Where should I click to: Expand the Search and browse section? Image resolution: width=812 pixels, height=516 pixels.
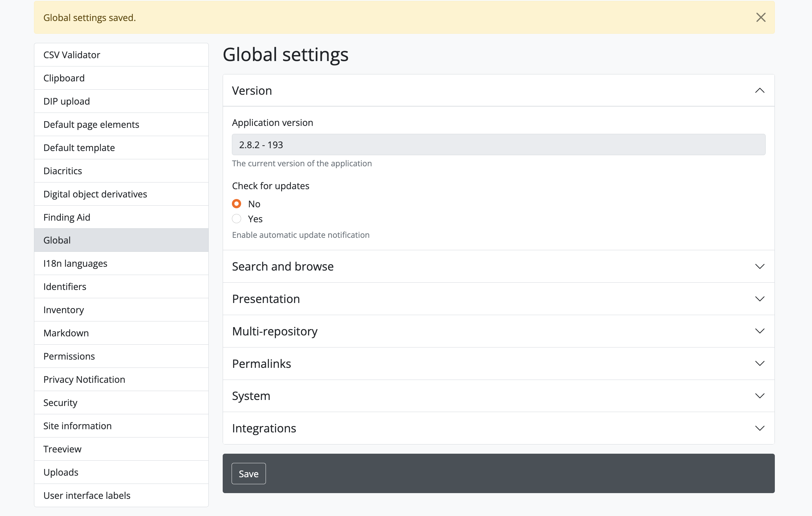pyautogui.click(x=759, y=266)
